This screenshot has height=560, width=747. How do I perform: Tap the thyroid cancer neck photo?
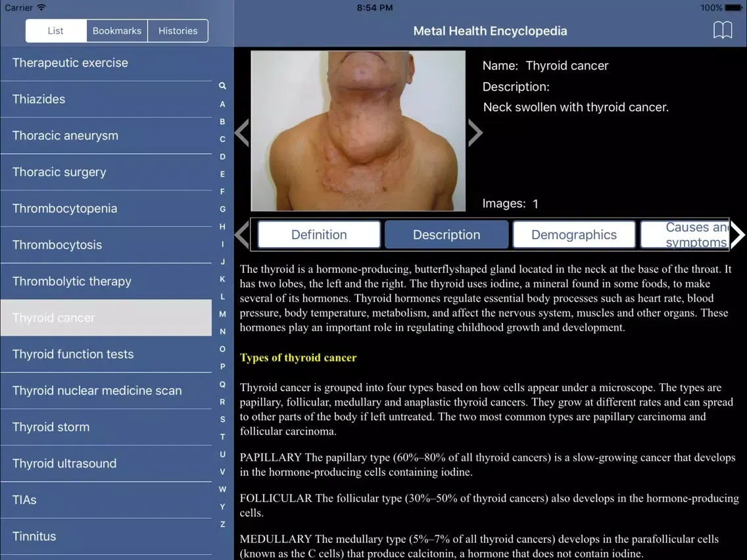point(358,131)
